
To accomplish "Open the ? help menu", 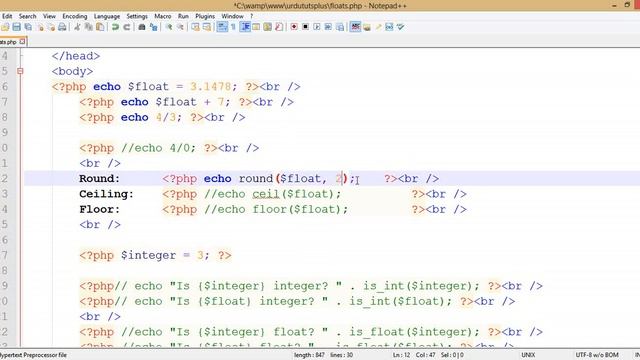I will 251,16.
